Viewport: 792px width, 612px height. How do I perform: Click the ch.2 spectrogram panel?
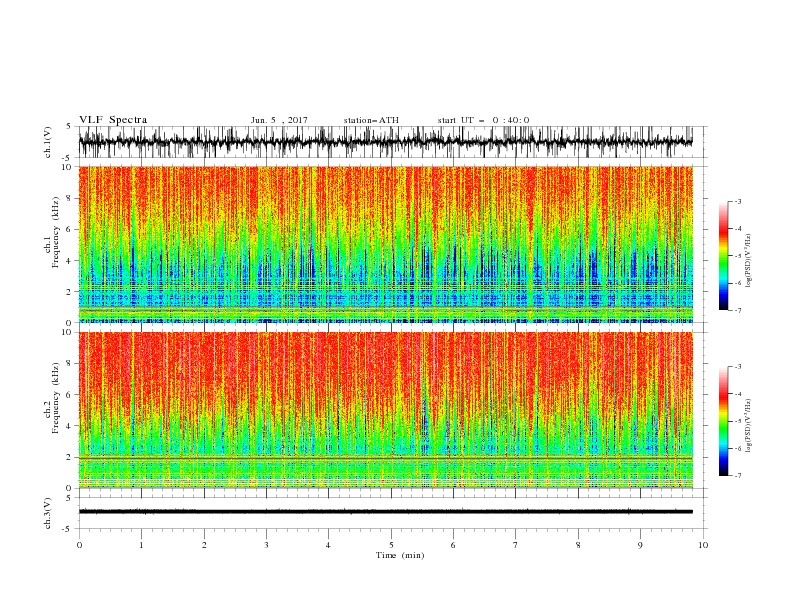[x=385, y=410]
